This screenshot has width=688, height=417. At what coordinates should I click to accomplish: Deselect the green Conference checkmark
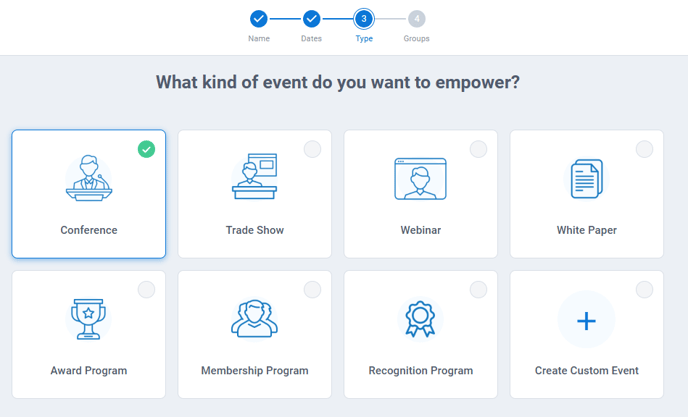(147, 149)
